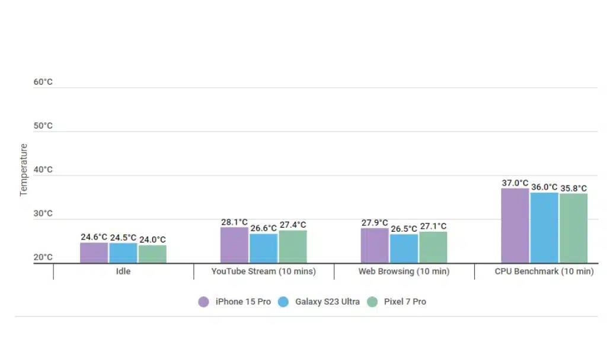Select the 36.0°C Galaxy CPU Benchmark bar

(544, 228)
